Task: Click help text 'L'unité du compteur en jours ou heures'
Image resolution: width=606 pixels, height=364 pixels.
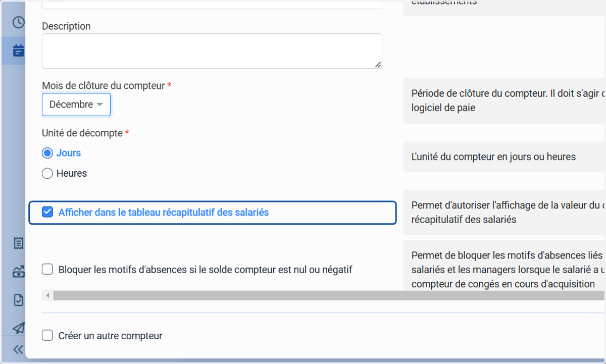Action: coord(494,157)
